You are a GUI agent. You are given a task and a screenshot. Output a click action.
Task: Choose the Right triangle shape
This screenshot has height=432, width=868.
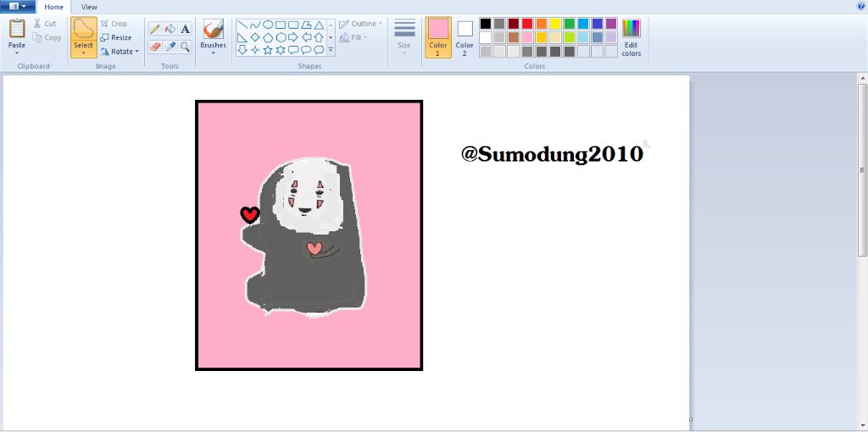tap(242, 37)
